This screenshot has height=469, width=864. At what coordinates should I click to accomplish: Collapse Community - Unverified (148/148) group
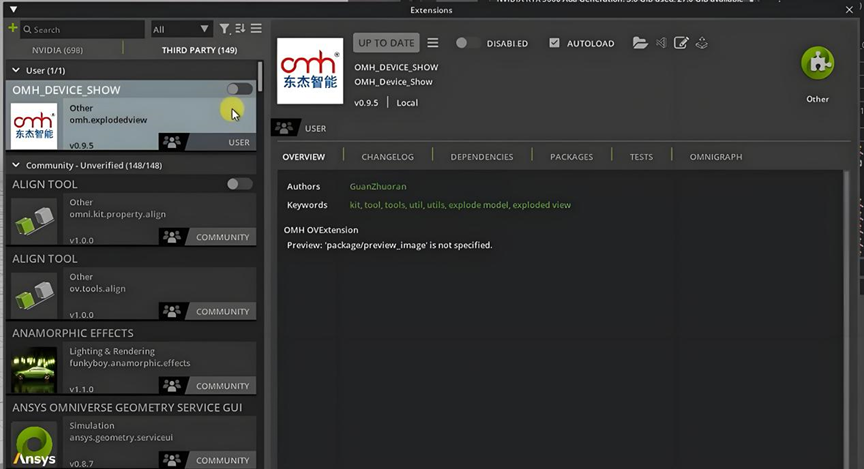pyautogui.click(x=16, y=165)
